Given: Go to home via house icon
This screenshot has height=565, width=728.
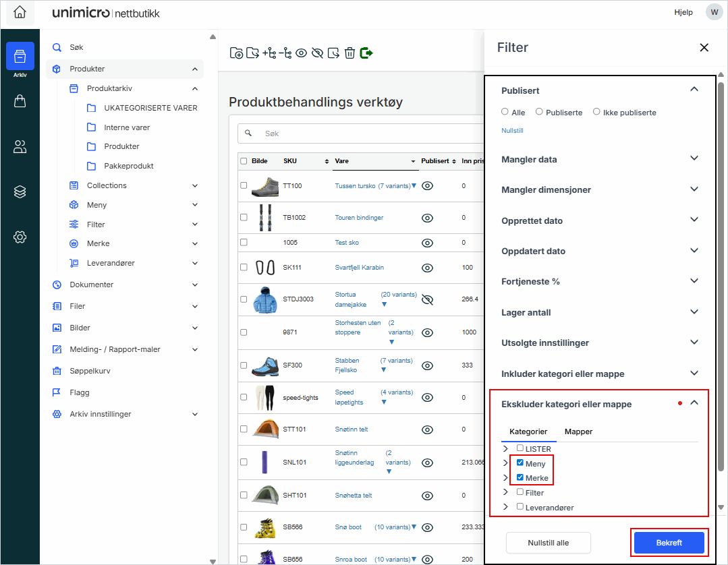Looking at the screenshot, I should pyautogui.click(x=20, y=12).
